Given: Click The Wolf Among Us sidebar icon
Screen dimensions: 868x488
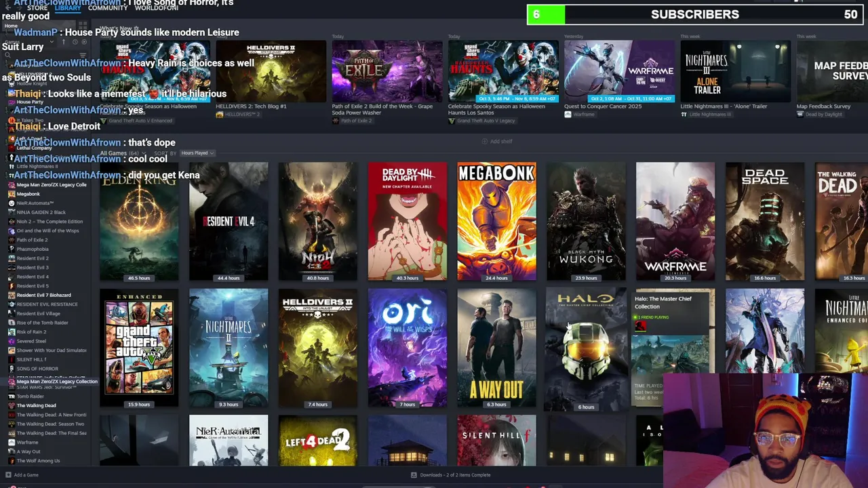Looking at the screenshot, I should point(12,461).
